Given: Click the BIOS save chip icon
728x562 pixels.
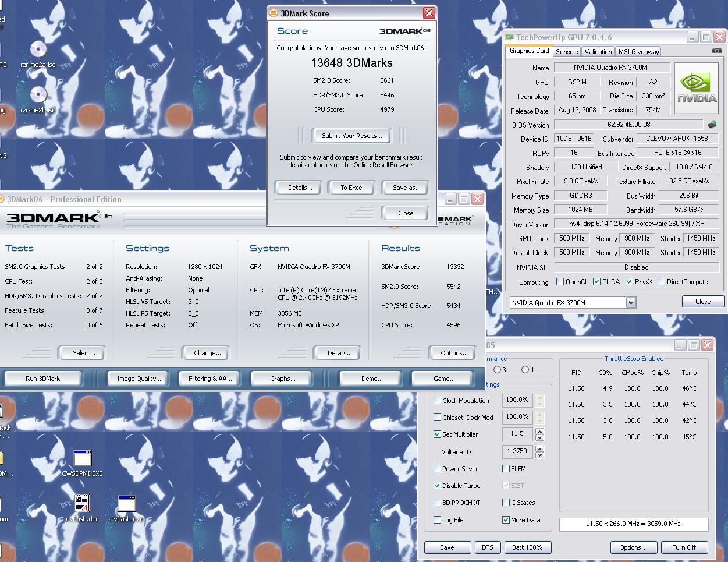Looking at the screenshot, I should (x=712, y=125).
